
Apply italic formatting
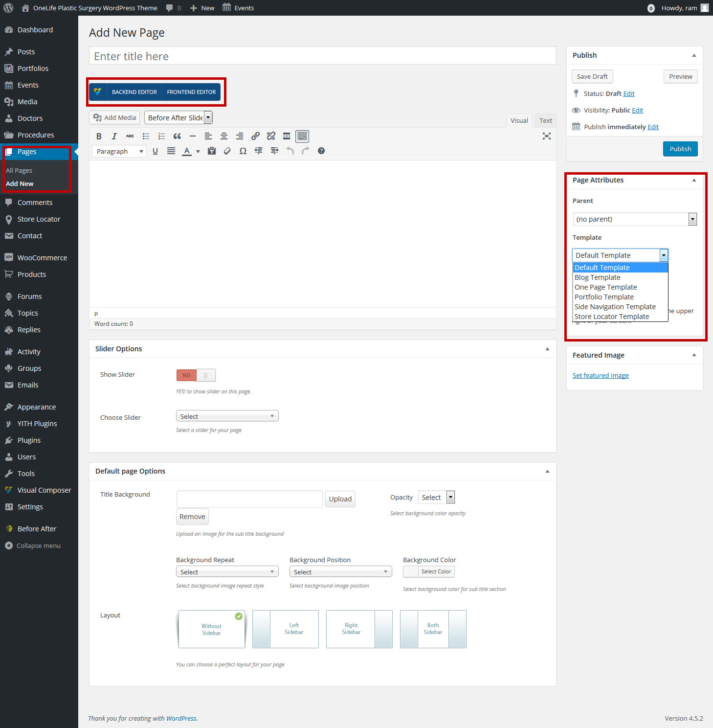[114, 136]
